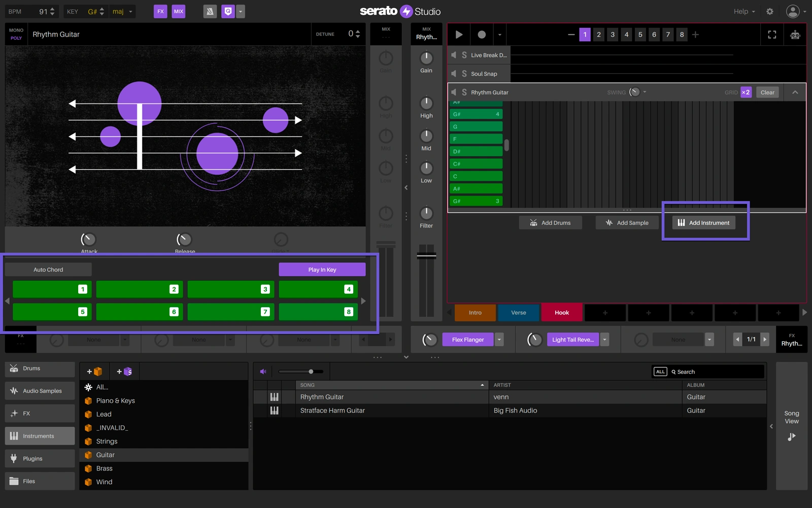Select the Intro song section
The width and height of the screenshot is (812, 508).
475,312
